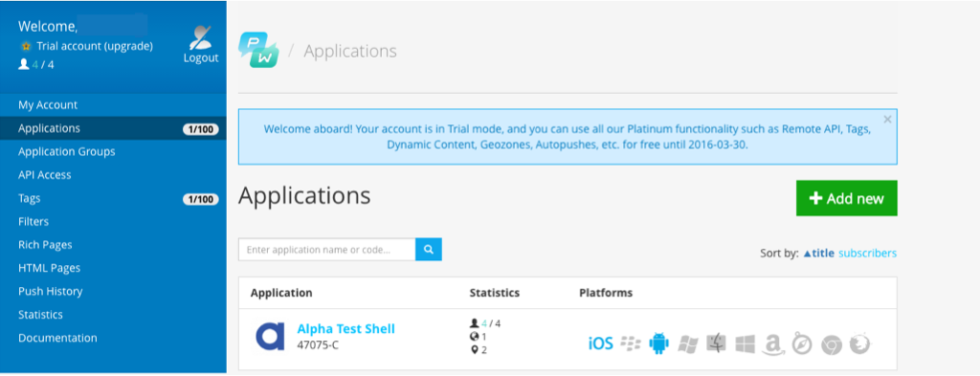Click the Logout label

(201, 58)
